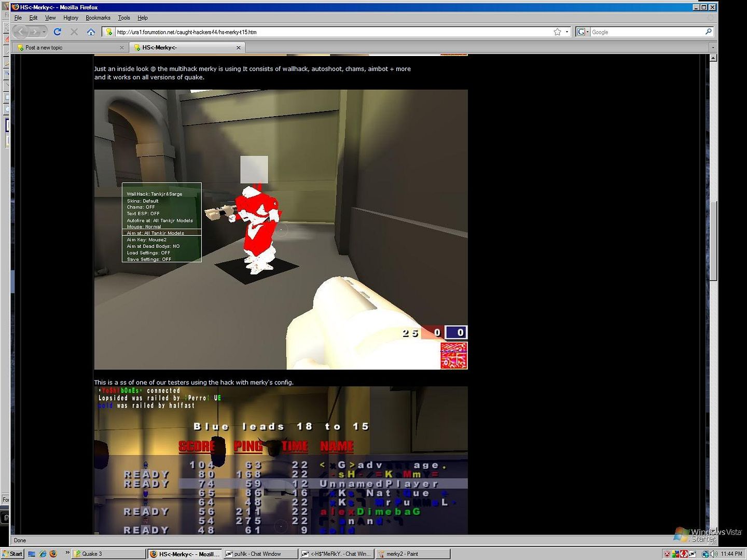Open the address bar history dropdown
This screenshot has width=747, height=560.
pos(567,32)
